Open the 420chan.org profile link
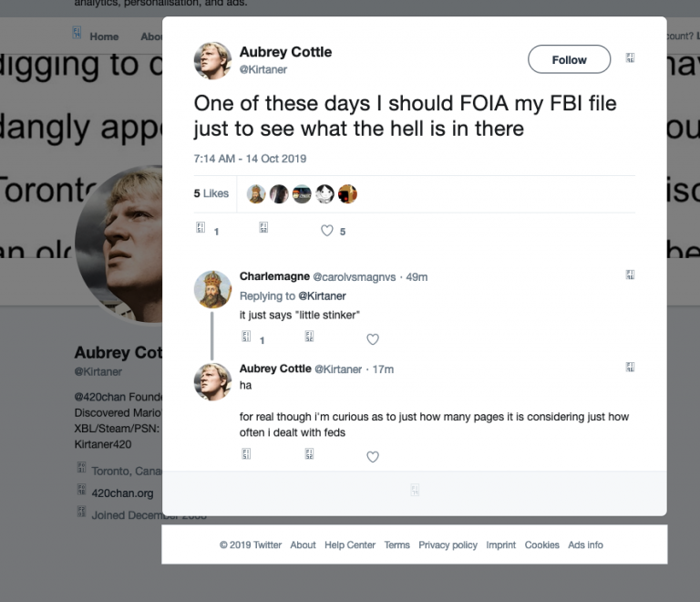Image resolution: width=700 pixels, height=602 pixels. 122,493
